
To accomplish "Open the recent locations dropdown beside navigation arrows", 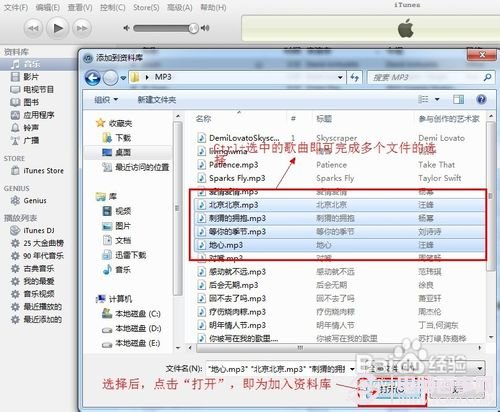I will click(x=123, y=78).
